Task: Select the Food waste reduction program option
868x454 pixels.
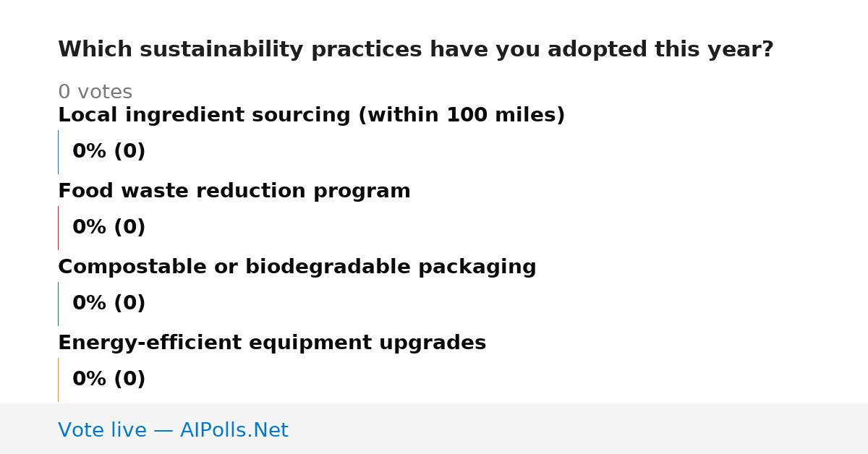Action: pos(234,191)
